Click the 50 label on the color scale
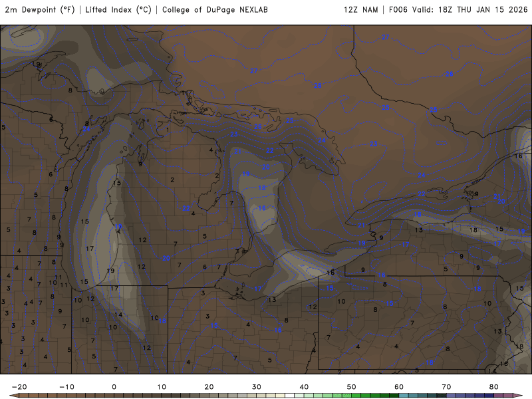The width and height of the screenshot is (532, 399). [352, 387]
